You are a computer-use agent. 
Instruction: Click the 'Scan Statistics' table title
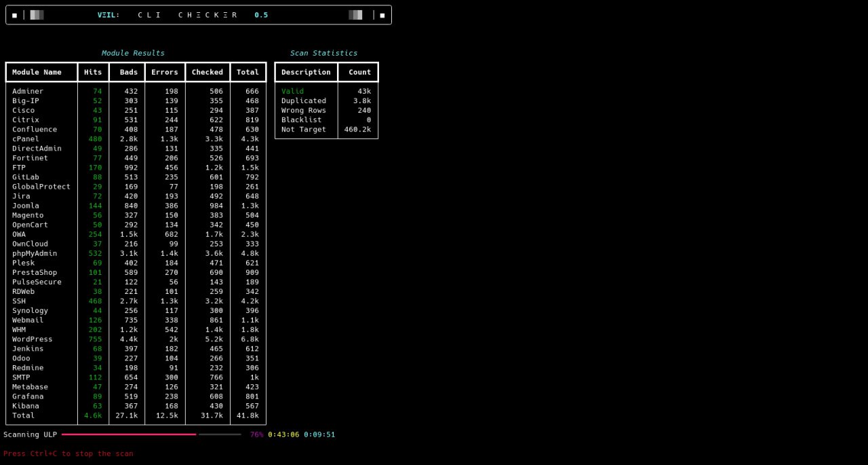pos(323,53)
